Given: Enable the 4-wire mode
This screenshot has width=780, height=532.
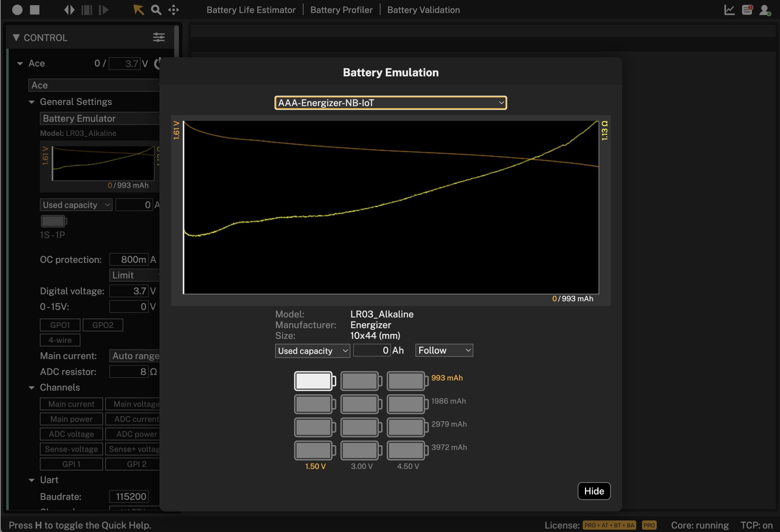Looking at the screenshot, I should click(60, 340).
